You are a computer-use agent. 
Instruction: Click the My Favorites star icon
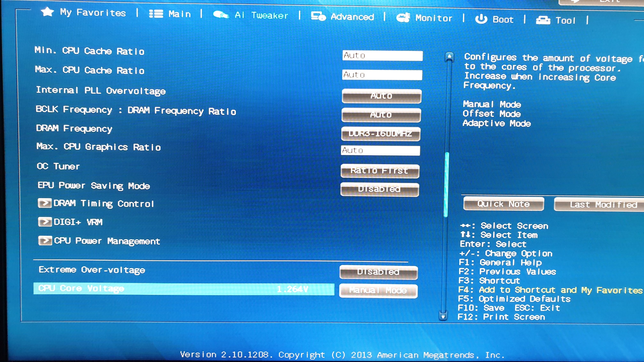coord(47,12)
